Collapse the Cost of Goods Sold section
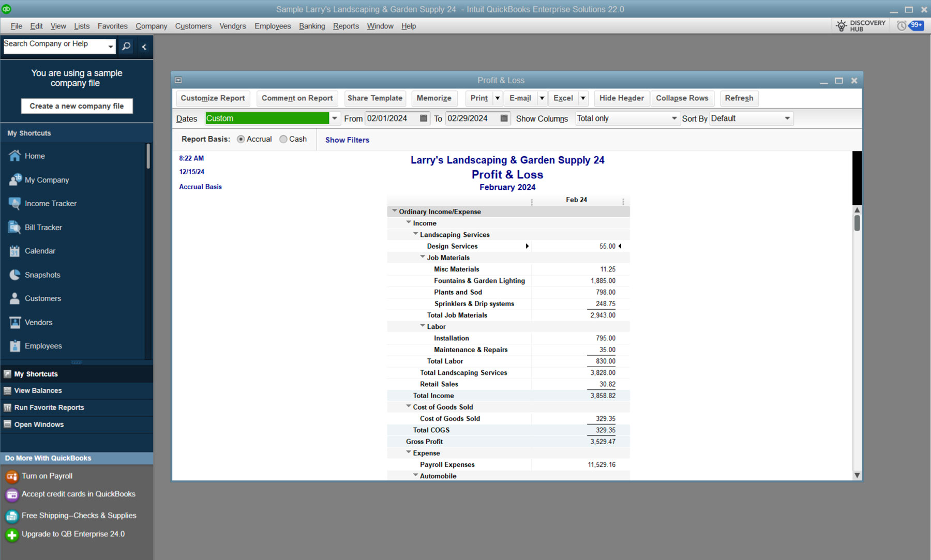The height and width of the screenshot is (560, 931). point(409,406)
